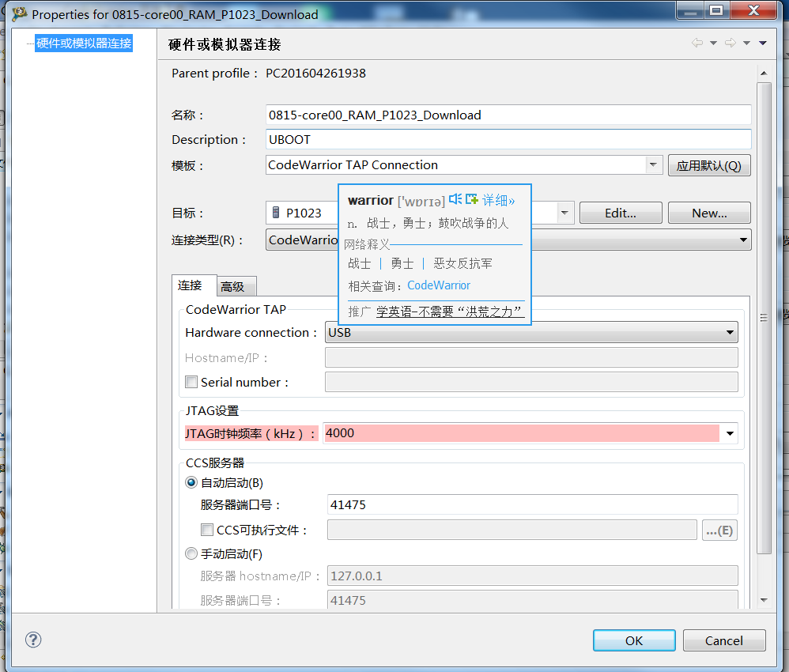789x672 pixels.
Task: Open the JTAG clock frequency dropdown arrow
Action: (730, 433)
